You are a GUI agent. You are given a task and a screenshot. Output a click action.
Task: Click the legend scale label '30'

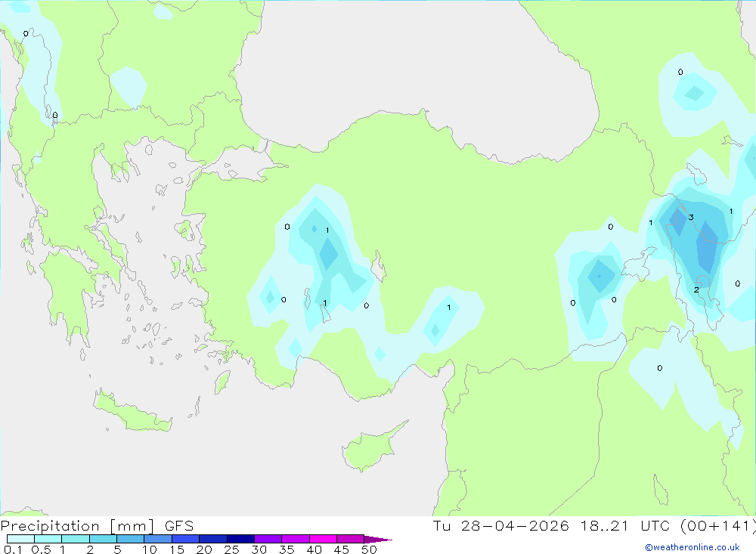tap(259, 549)
